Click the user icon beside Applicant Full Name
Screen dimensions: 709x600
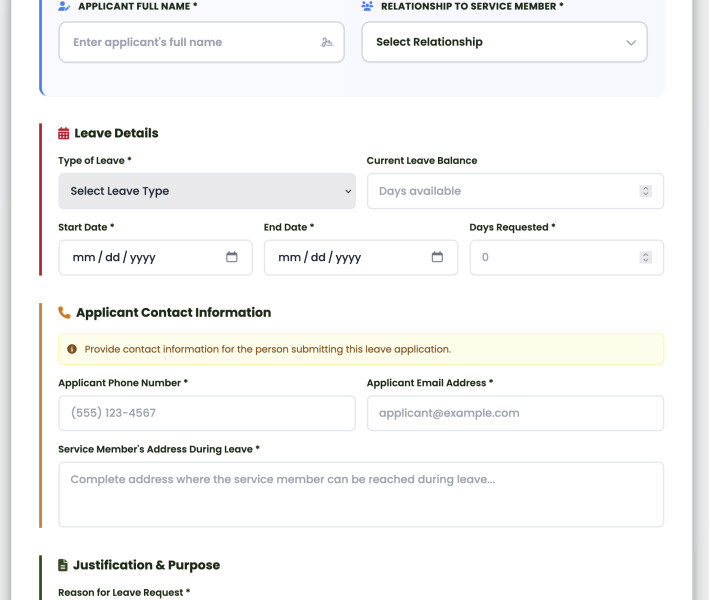[x=64, y=6]
